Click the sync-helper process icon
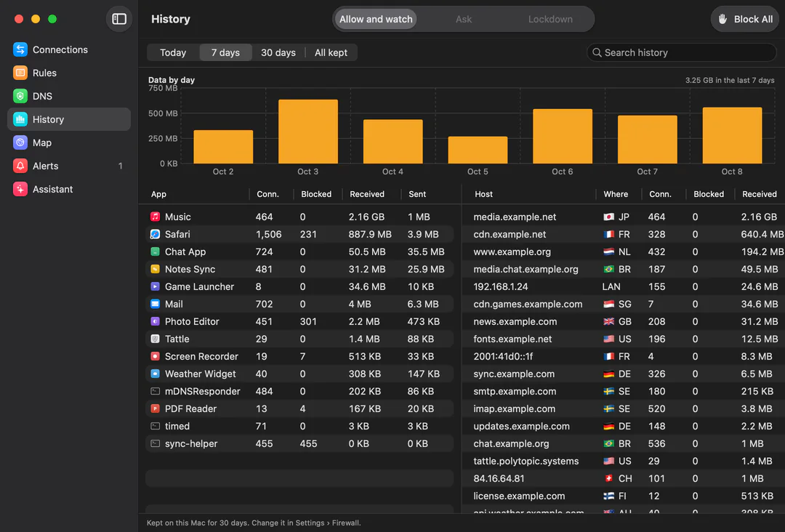 point(156,444)
